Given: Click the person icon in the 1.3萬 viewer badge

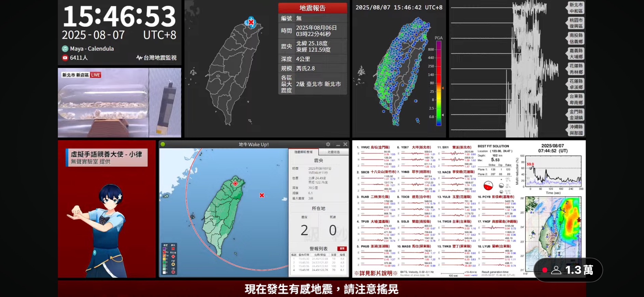Looking at the screenshot, I should click(556, 270).
